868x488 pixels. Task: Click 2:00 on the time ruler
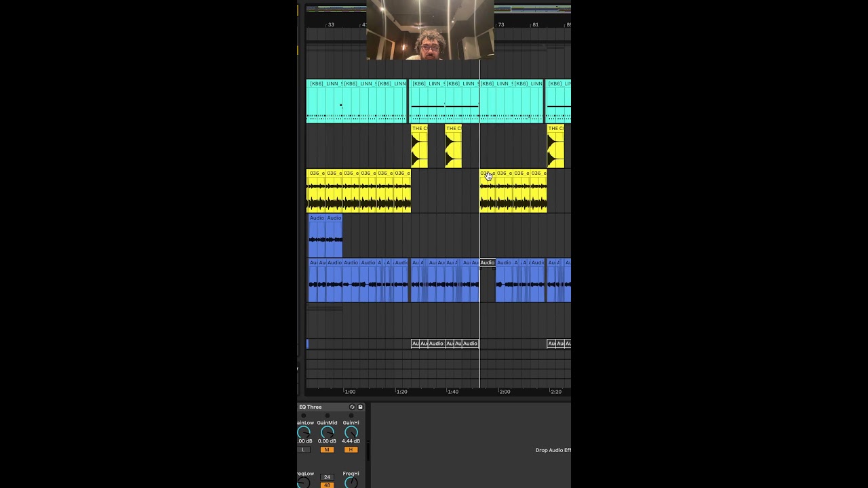click(505, 392)
